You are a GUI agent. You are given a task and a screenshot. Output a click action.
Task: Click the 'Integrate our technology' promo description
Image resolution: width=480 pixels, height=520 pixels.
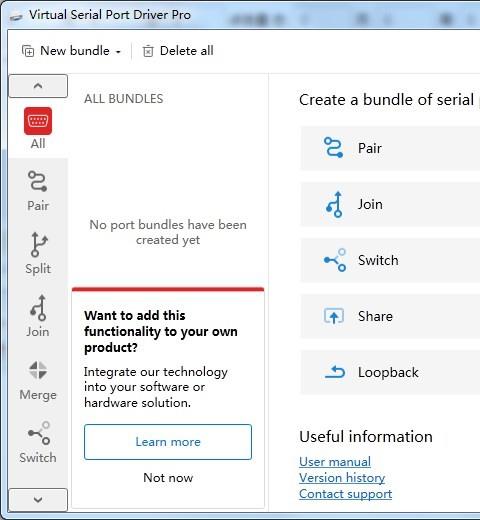click(156, 387)
